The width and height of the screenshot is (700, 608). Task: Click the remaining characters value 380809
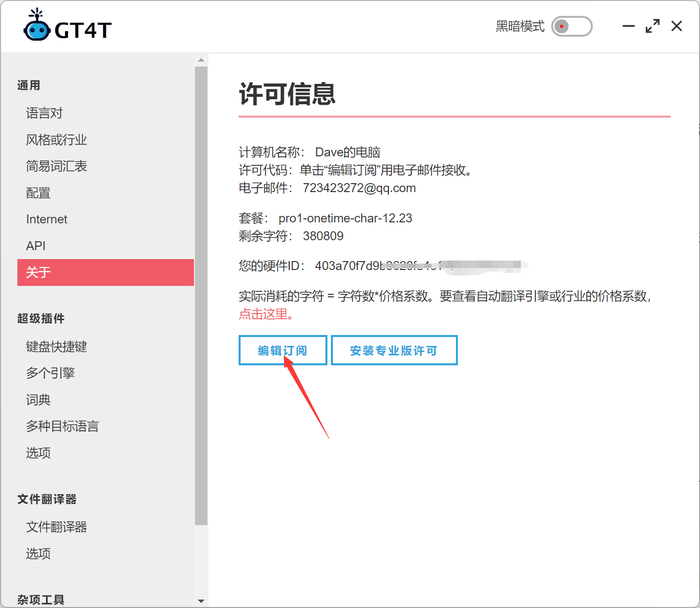tap(323, 236)
